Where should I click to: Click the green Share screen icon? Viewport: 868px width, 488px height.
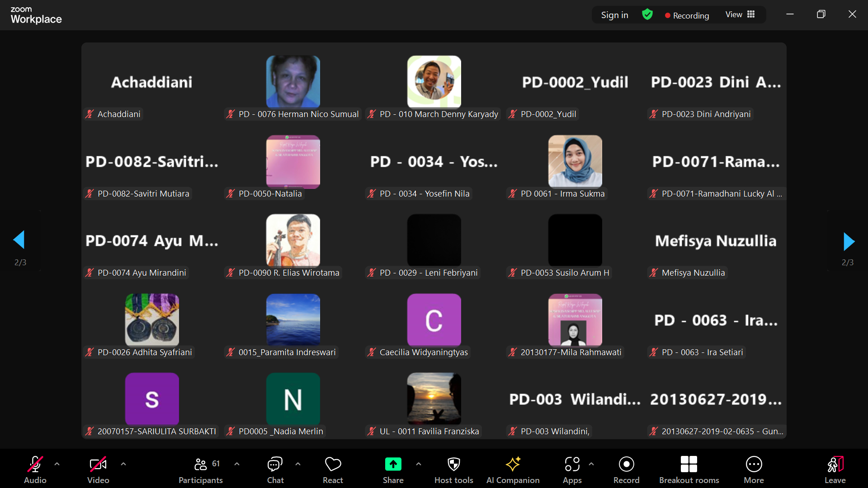tap(393, 465)
